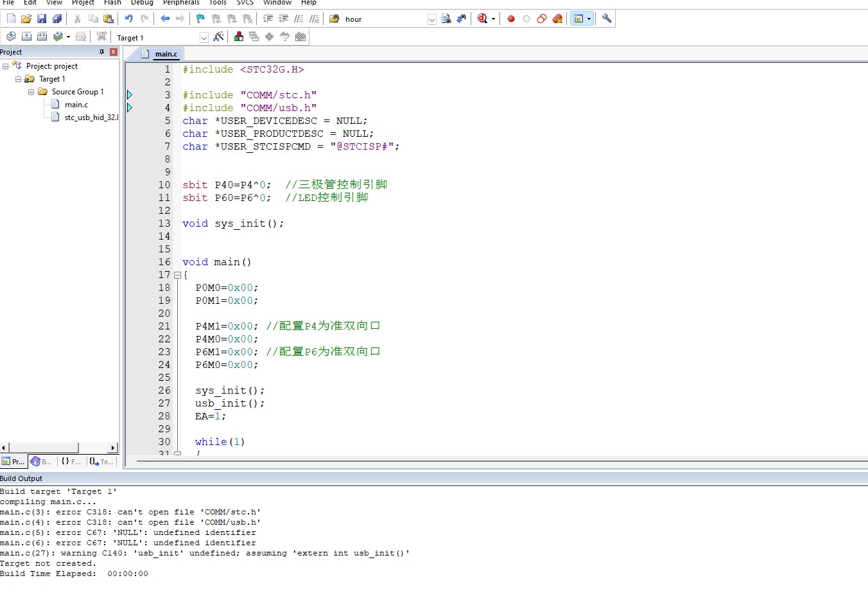The width and height of the screenshot is (868, 596).
Task: Open the Batch Build dropdown arrow
Action: pyautogui.click(x=68, y=37)
